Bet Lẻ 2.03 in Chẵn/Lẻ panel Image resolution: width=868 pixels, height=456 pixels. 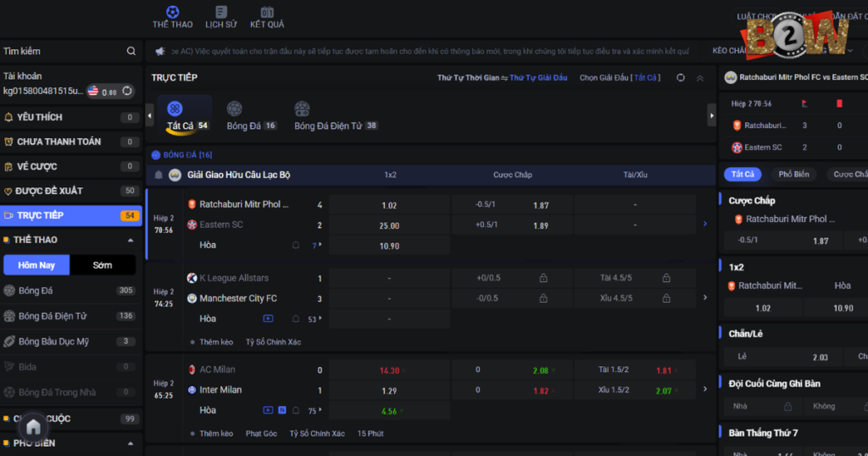click(782, 357)
